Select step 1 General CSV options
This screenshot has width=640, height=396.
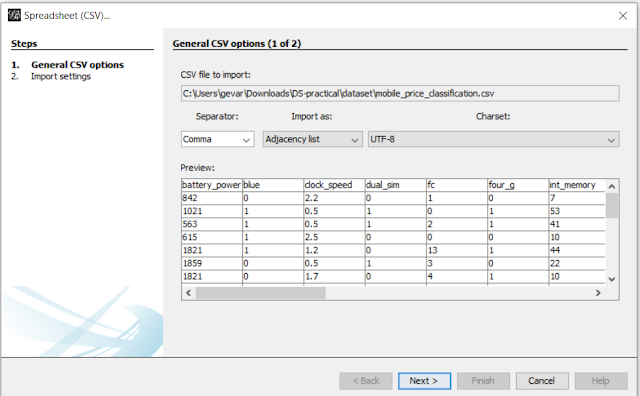(78, 65)
